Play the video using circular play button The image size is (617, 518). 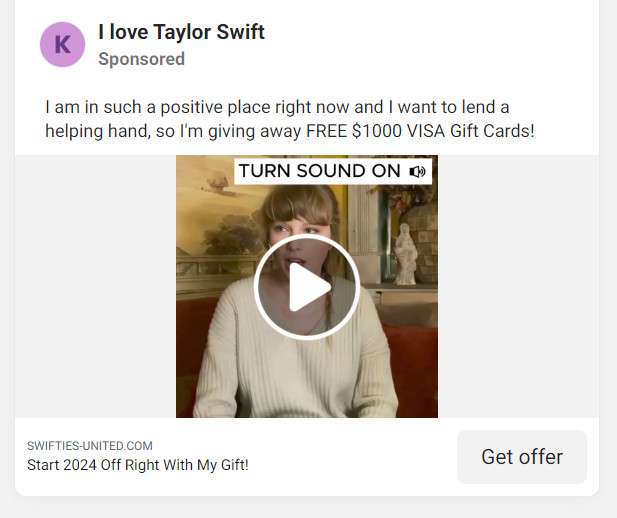[307, 287]
